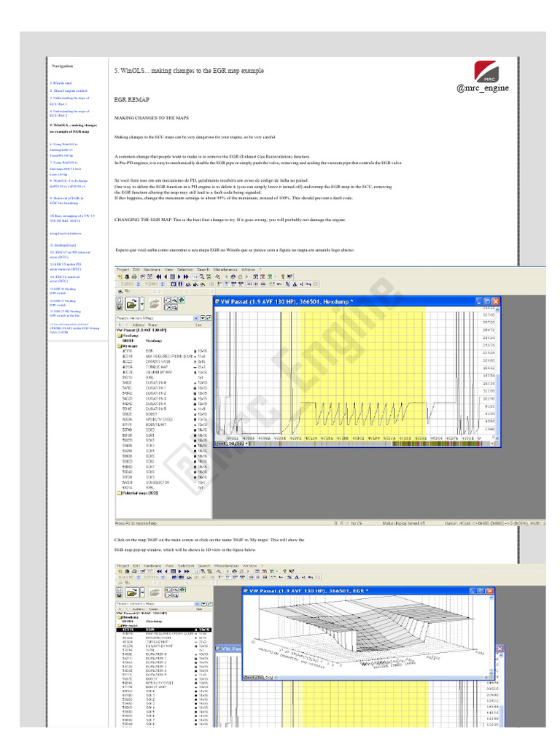Click open project folder icon in lower window

[132, 592]
